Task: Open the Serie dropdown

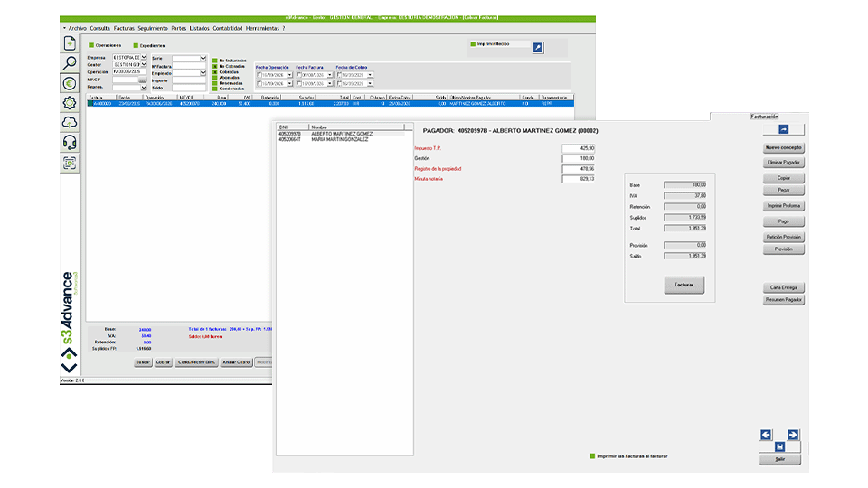Action: coord(203,58)
